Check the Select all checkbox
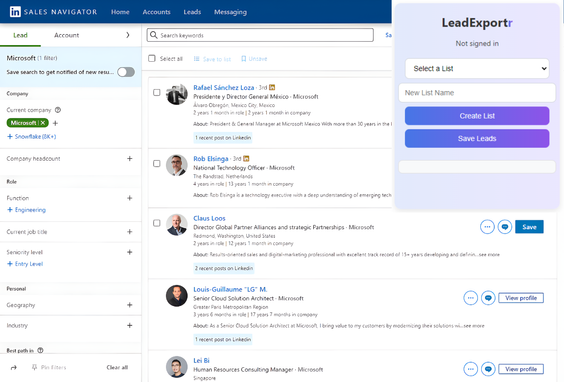This screenshot has width=564, height=382. pyautogui.click(x=152, y=58)
